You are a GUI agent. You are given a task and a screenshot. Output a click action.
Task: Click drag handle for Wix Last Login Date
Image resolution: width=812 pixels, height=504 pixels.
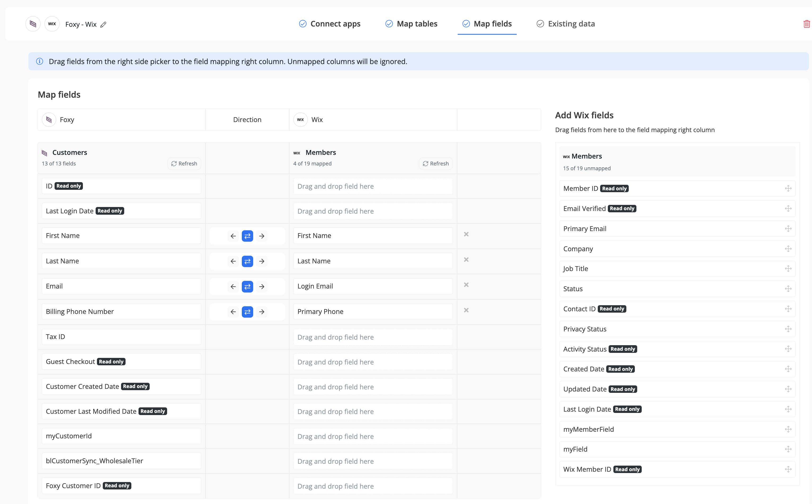(x=788, y=409)
